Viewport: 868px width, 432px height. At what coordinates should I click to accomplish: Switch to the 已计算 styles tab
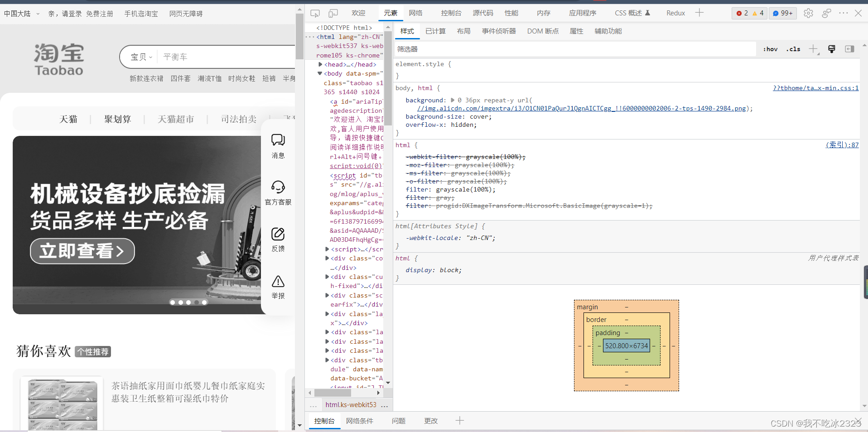point(435,31)
